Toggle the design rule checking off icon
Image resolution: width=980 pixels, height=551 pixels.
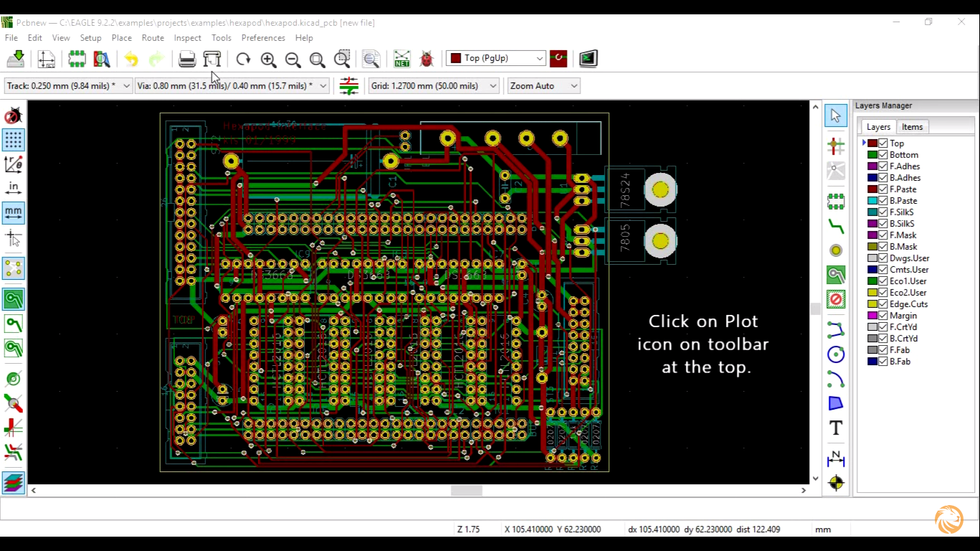(x=14, y=116)
